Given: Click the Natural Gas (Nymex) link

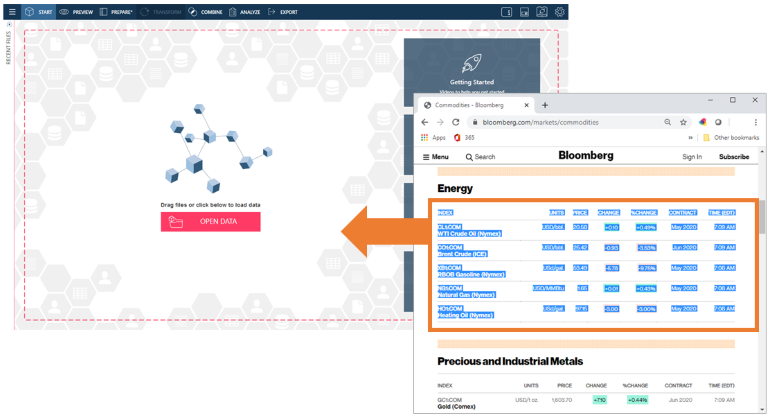Looking at the screenshot, I should pos(466,295).
